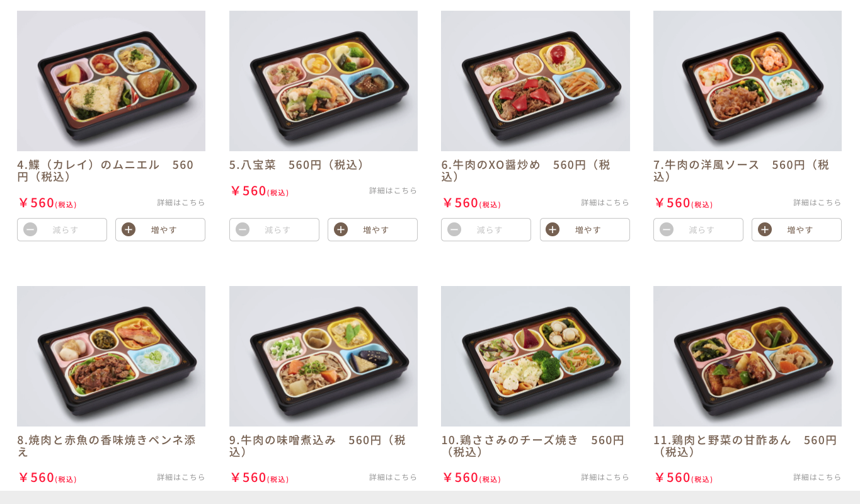View details link for 牛肉のXO醤炒め

click(605, 202)
